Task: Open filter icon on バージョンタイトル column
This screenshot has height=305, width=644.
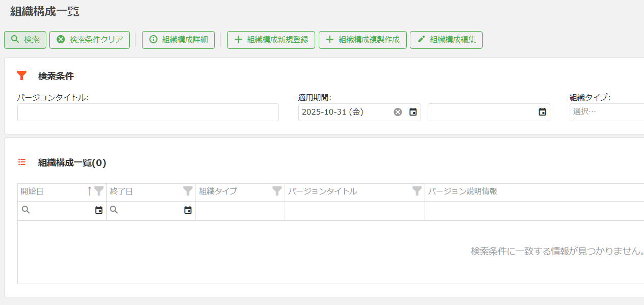Action: point(417,191)
